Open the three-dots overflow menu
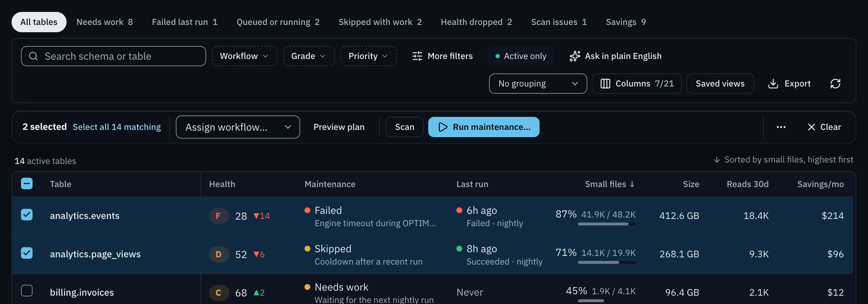 [781, 127]
